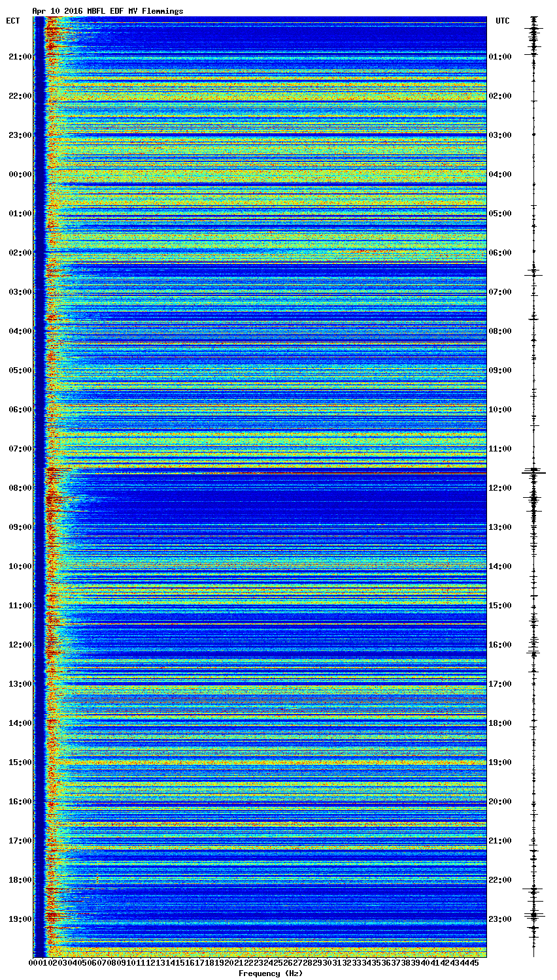Select the 04:00 label on the ECT axis
The height and width of the screenshot is (980, 557).
click(20, 331)
